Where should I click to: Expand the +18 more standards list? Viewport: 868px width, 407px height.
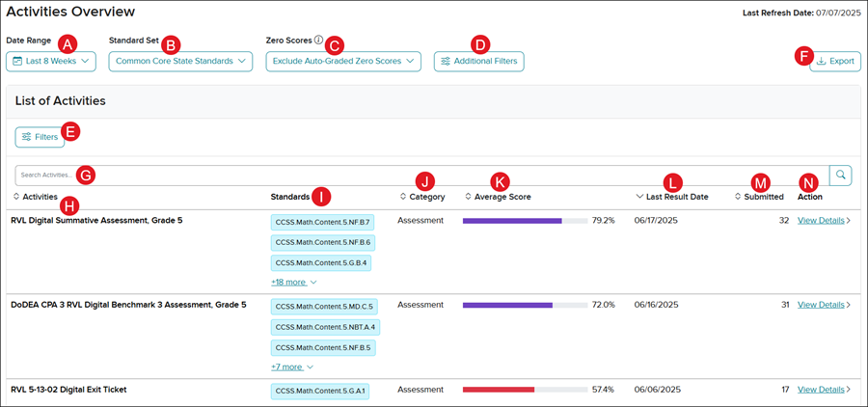293,283
